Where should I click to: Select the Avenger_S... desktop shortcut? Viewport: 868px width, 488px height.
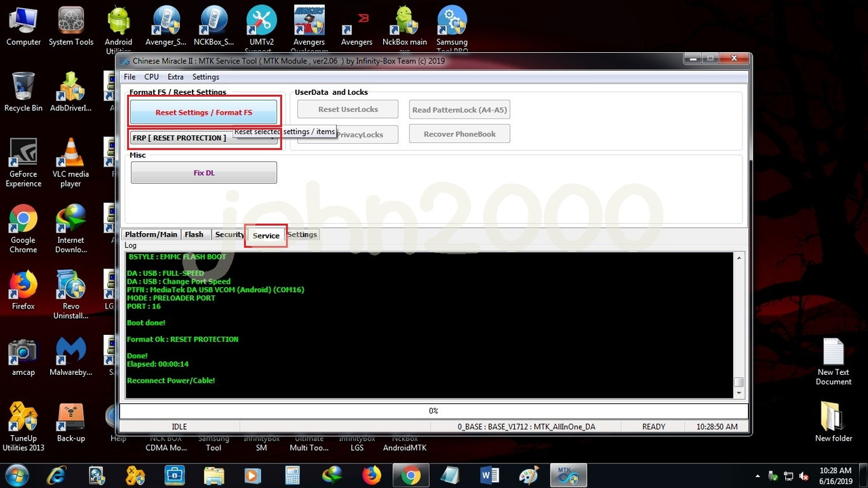(166, 26)
